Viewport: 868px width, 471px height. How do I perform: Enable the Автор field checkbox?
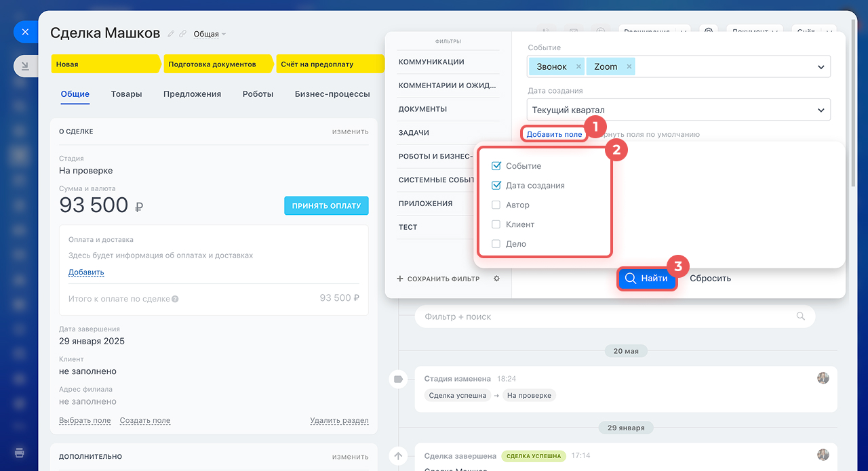click(x=496, y=205)
